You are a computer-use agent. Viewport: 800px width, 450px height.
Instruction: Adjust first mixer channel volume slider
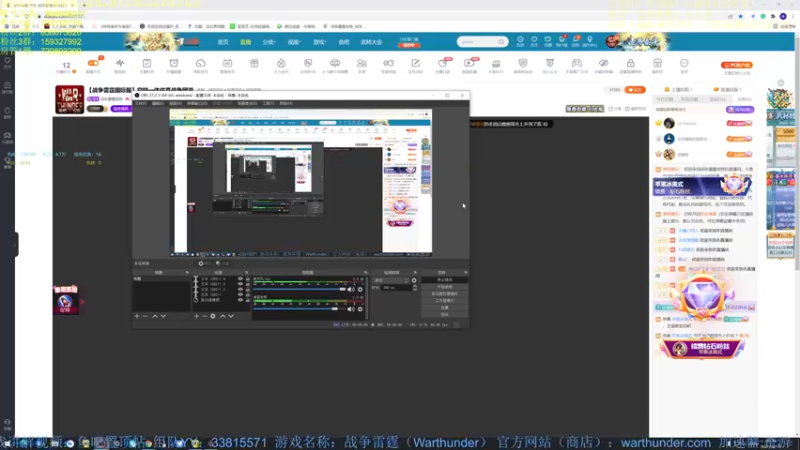point(301,289)
